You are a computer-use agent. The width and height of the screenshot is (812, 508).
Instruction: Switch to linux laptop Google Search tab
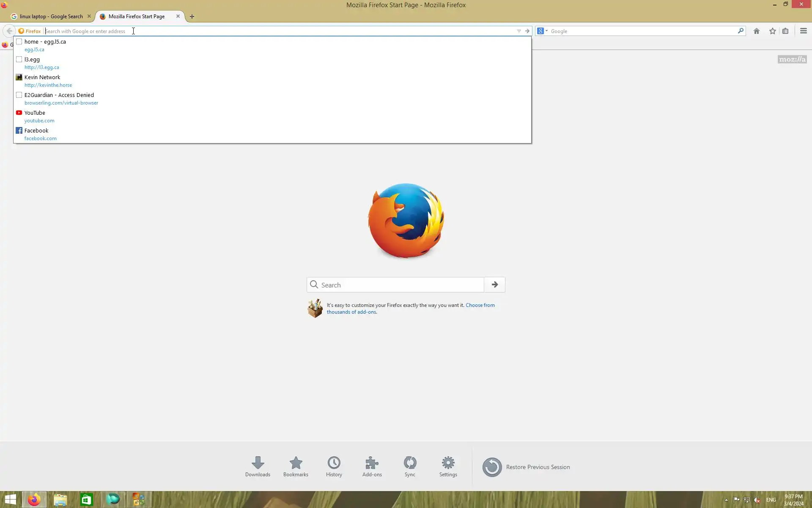tap(51, 17)
